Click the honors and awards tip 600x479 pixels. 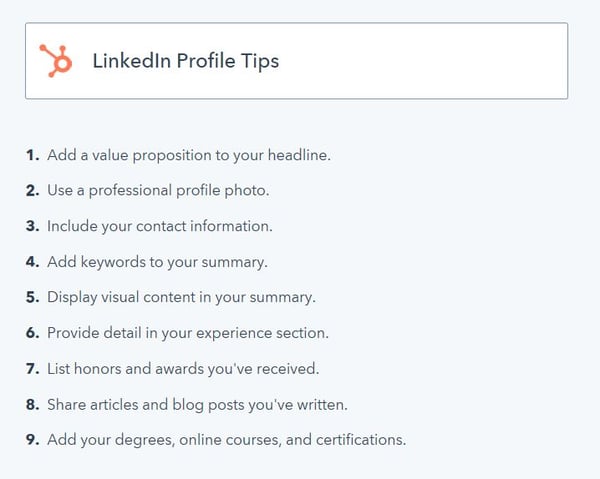(x=183, y=369)
